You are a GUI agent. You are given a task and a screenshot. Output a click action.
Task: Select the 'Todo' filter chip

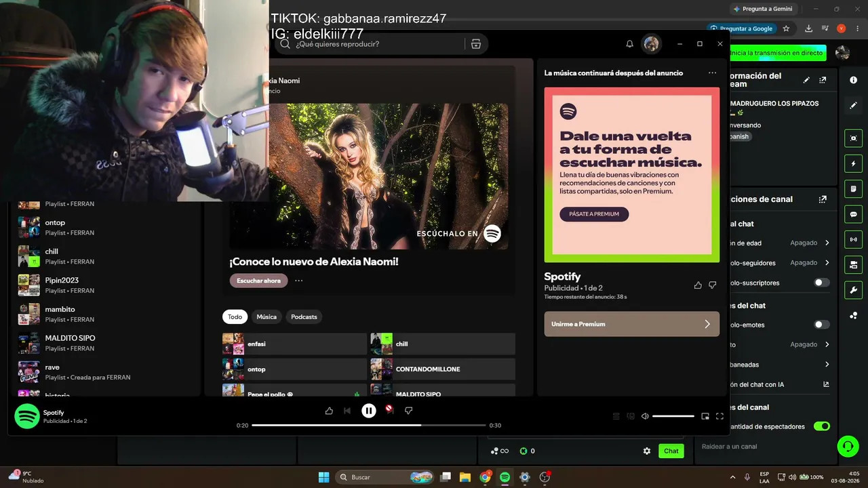[x=235, y=317]
